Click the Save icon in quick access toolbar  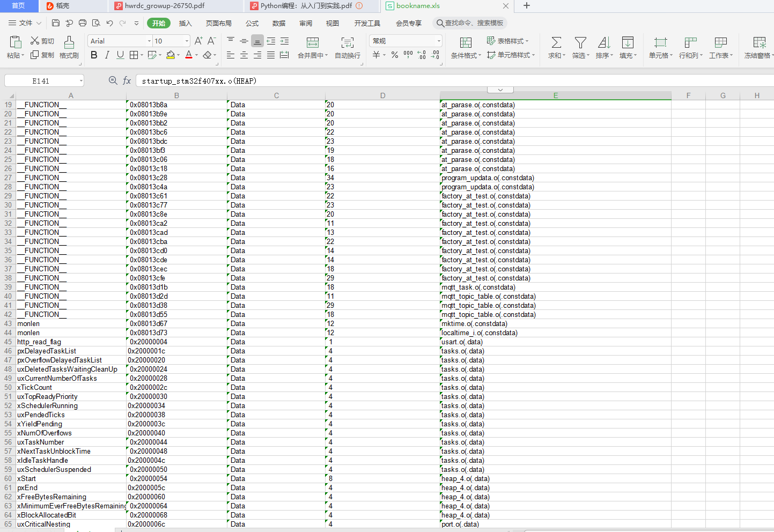[56, 23]
